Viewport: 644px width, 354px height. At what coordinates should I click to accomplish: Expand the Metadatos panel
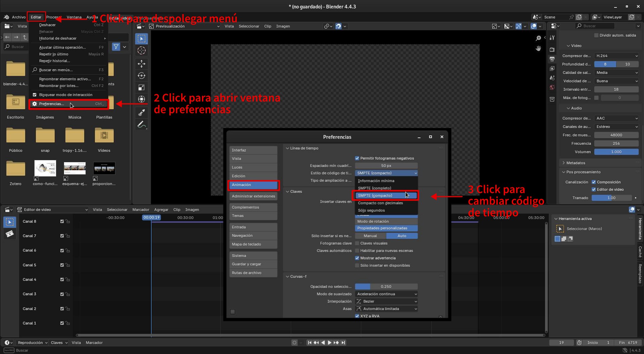tap(576, 163)
